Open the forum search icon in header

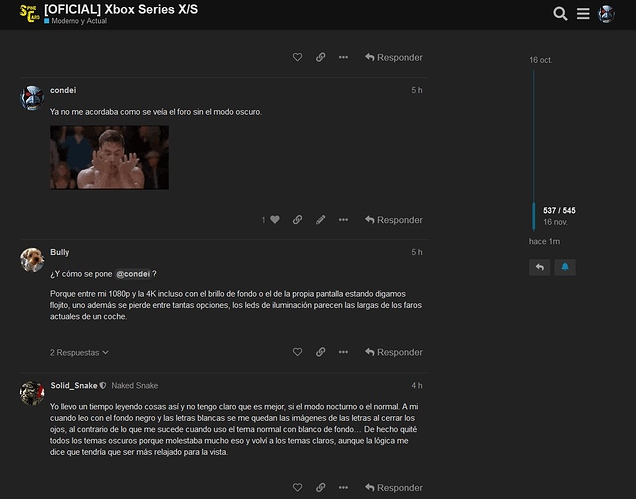(x=560, y=13)
